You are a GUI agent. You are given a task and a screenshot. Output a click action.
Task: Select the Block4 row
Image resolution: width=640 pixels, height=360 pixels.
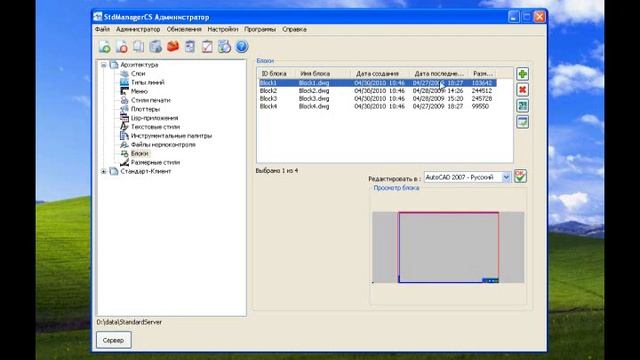click(378, 106)
